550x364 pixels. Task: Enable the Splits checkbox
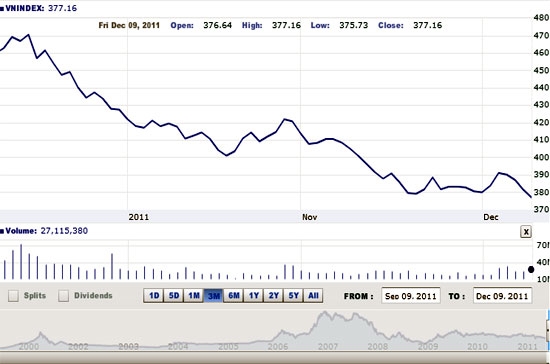pyautogui.click(x=13, y=296)
